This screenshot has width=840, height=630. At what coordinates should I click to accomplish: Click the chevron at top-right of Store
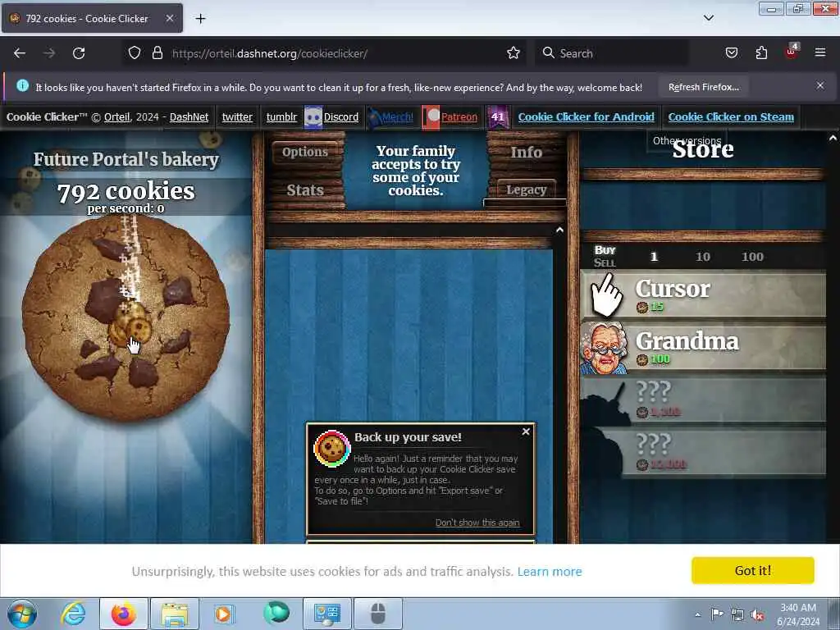[833, 138]
